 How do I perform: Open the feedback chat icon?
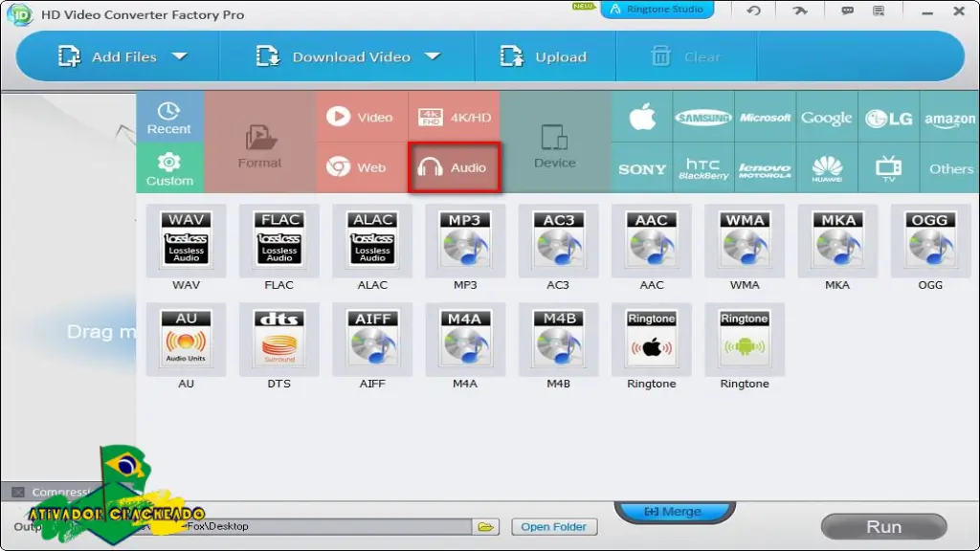pos(848,11)
